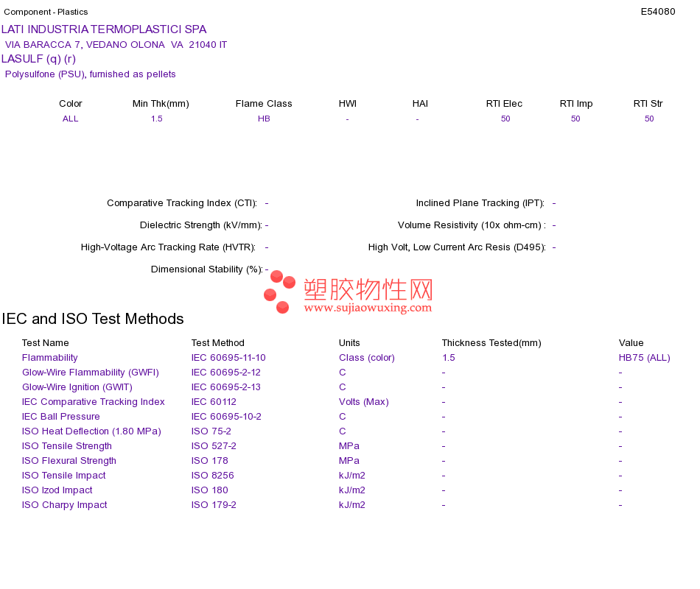Screen dimensions: 700x589
Task: Click test method ISO 178
Action: click(210, 461)
